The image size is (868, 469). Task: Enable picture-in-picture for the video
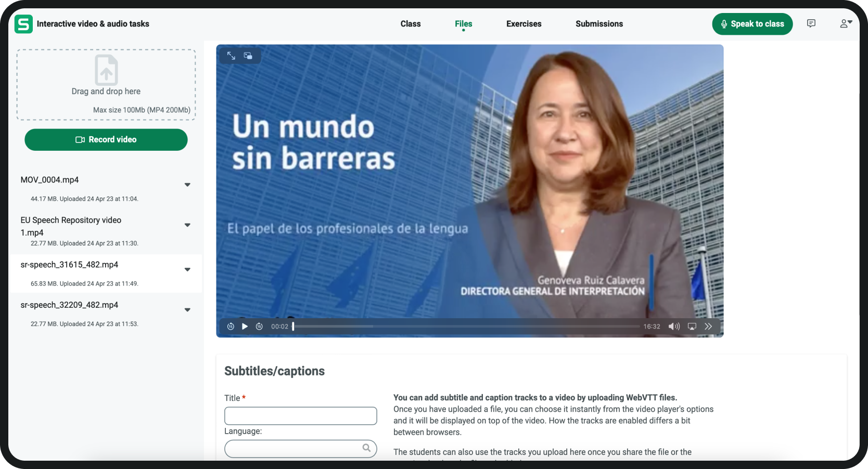pyautogui.click(x=248, y=56)
